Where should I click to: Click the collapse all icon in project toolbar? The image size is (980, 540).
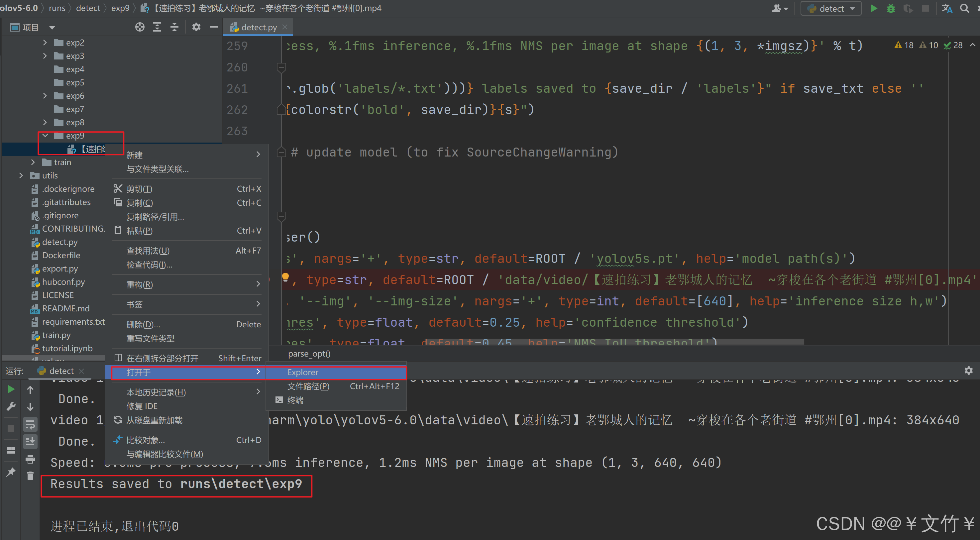(174, 27)
